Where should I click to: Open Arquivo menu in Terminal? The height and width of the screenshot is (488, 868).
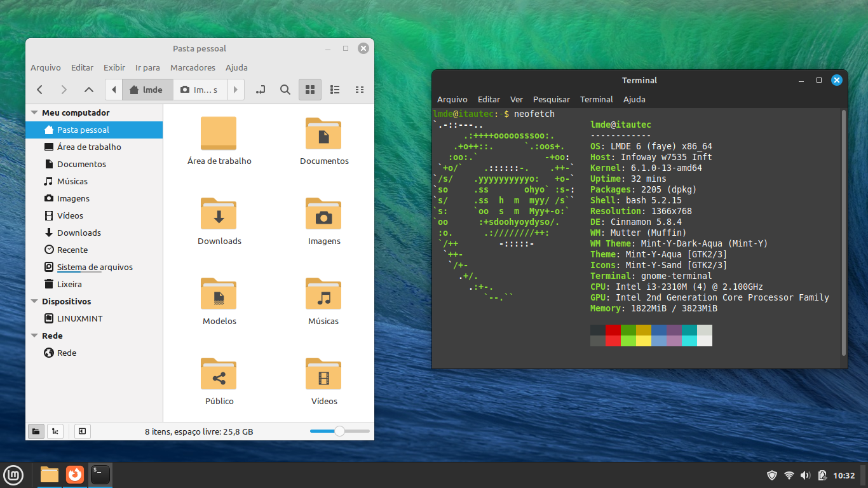452,99
